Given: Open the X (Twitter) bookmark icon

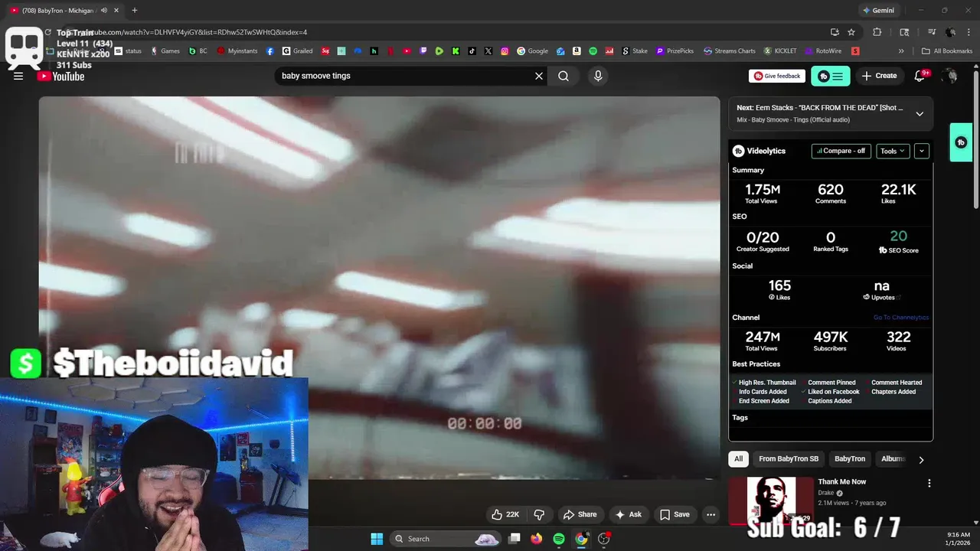Looking at the screenshot, I should [x=488, y=51].
